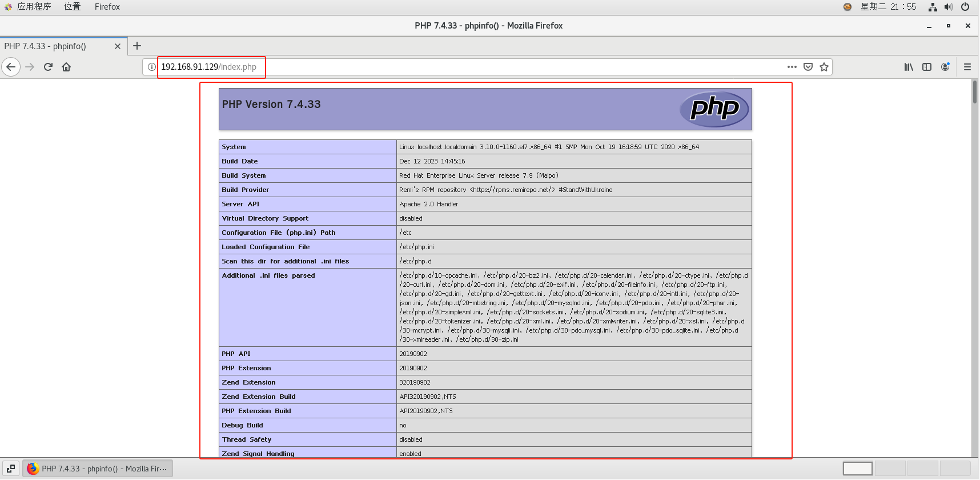The image size is (980, 480).
Task: Click the notification face icon in top panel
Action: tap(848, 7)
